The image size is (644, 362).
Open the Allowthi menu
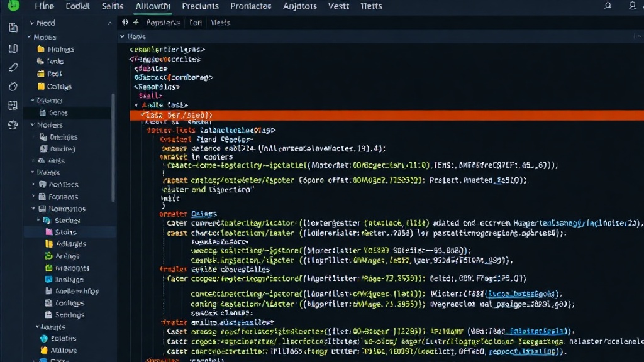153,6
